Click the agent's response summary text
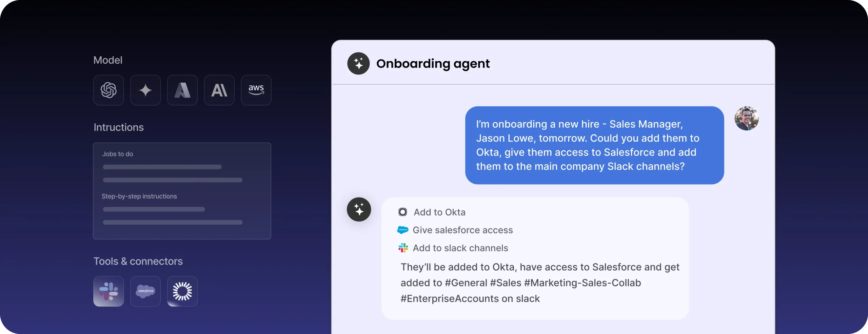 [539, 283]
